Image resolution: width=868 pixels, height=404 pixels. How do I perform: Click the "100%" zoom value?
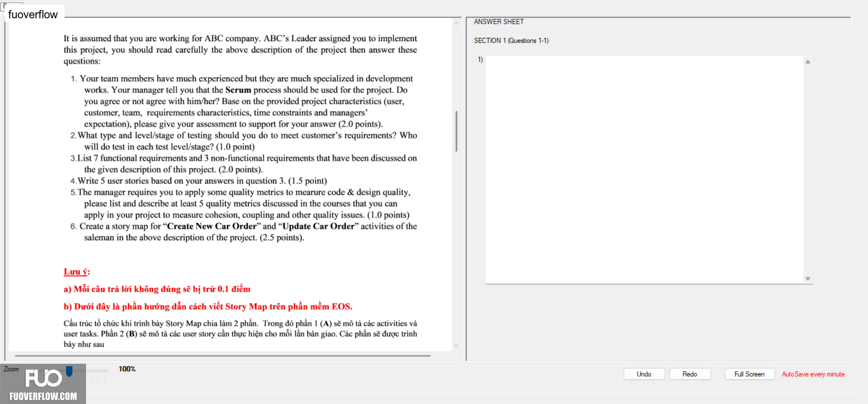(x=127, y=369)
